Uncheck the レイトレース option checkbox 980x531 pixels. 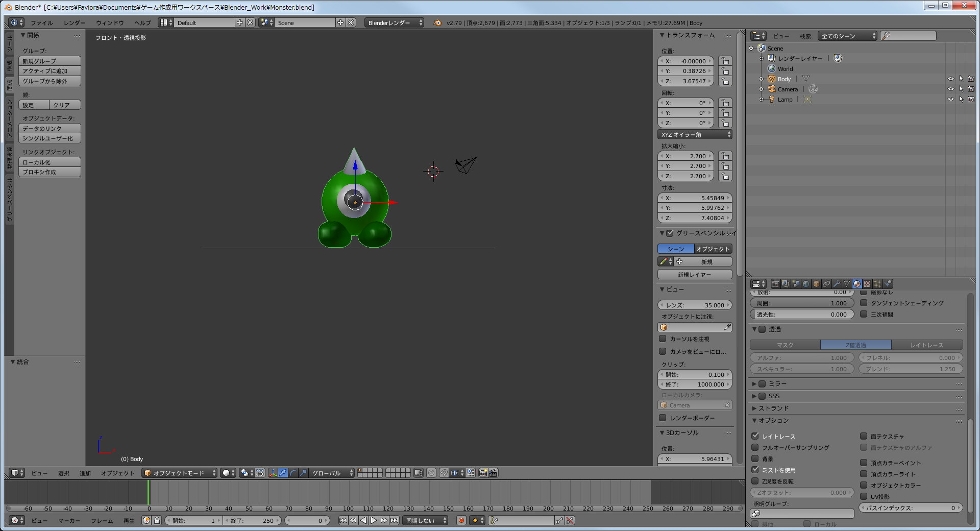(755, 436)
